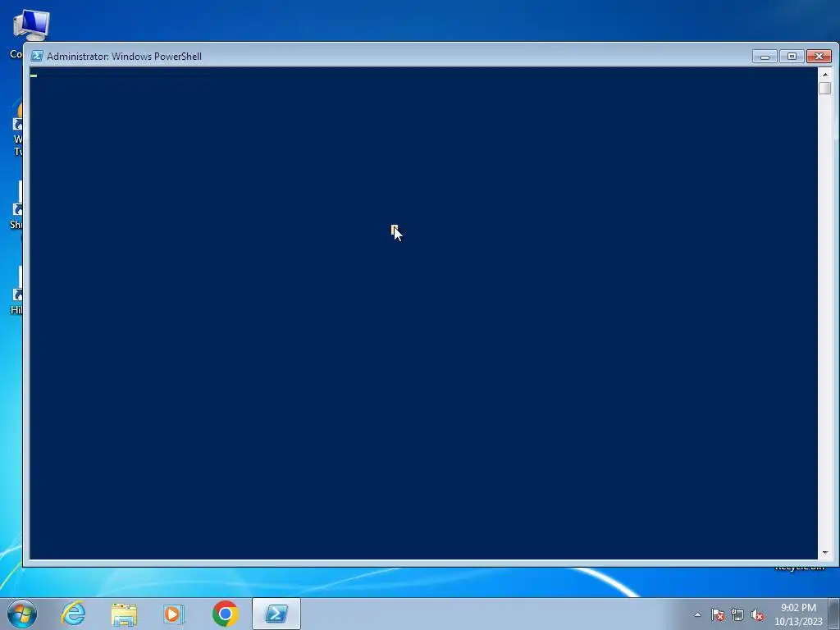840x630 pixels.
Task: Click the Show desktop button
Action: [x=834, y=614]
